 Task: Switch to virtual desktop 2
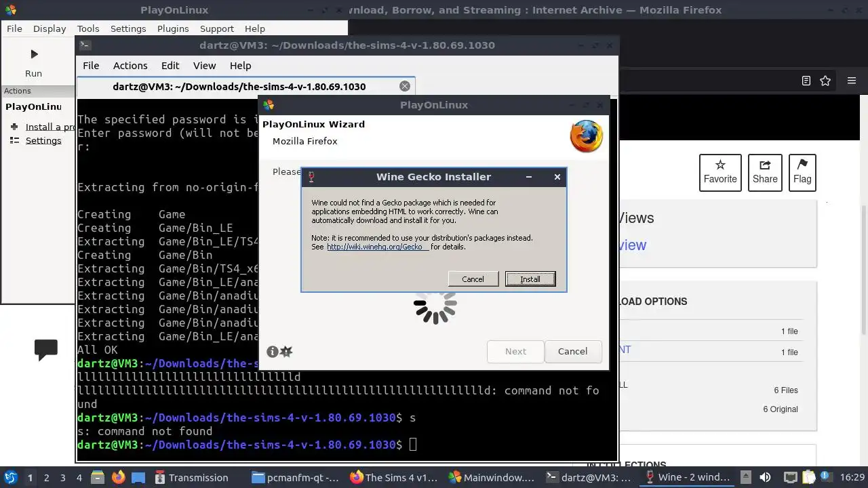[46, 477]
